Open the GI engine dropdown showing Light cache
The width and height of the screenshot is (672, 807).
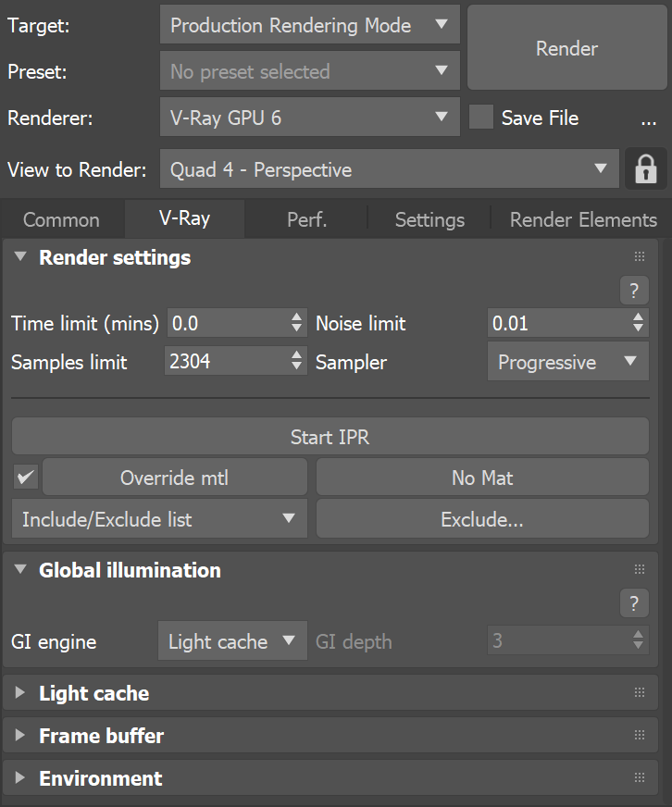(x=232, y=640)
